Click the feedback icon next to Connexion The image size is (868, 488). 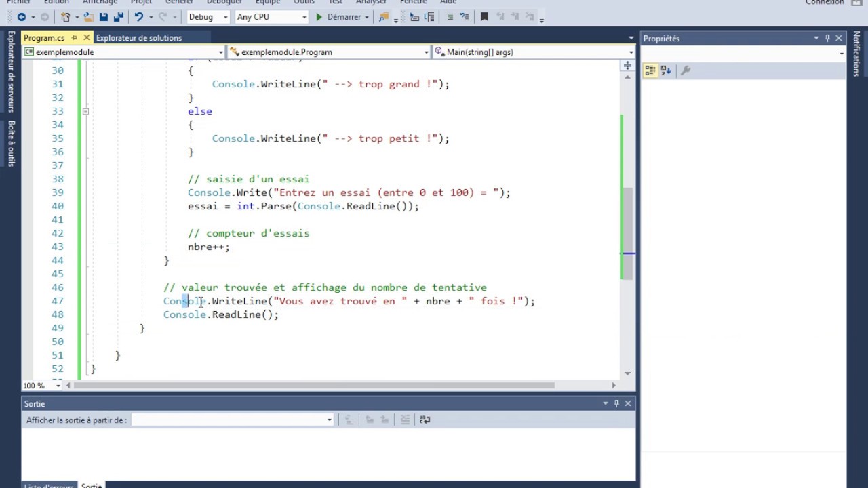pos(856,3)
